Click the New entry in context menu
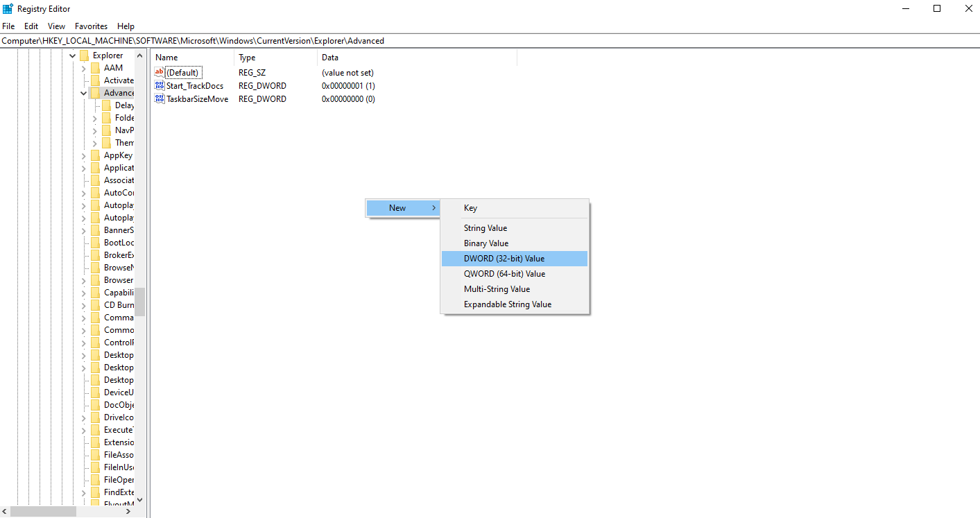 (x=403, y=208)
